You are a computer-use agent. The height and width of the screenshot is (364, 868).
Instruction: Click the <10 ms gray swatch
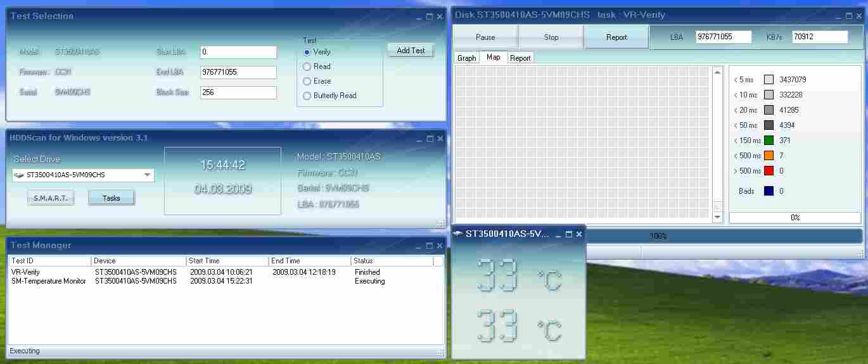(x=769, y=95)
